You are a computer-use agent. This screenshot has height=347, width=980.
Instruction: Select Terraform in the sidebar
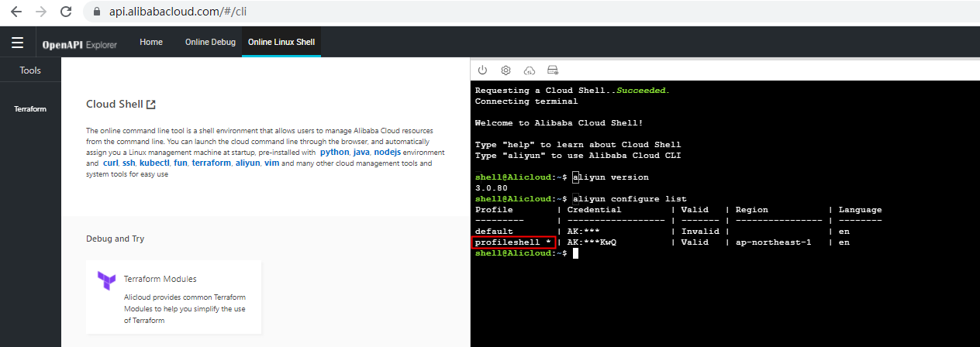(x=30, y=109)
